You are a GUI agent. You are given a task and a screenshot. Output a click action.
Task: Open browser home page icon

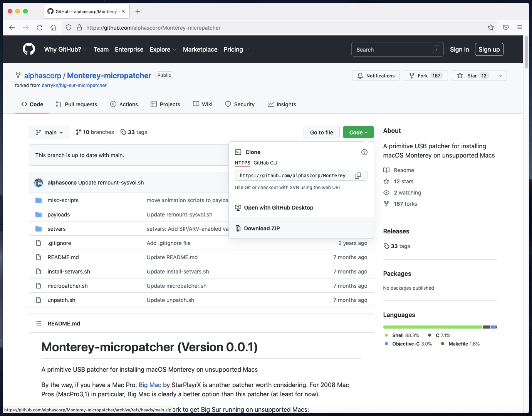click(x=54, y=28)
